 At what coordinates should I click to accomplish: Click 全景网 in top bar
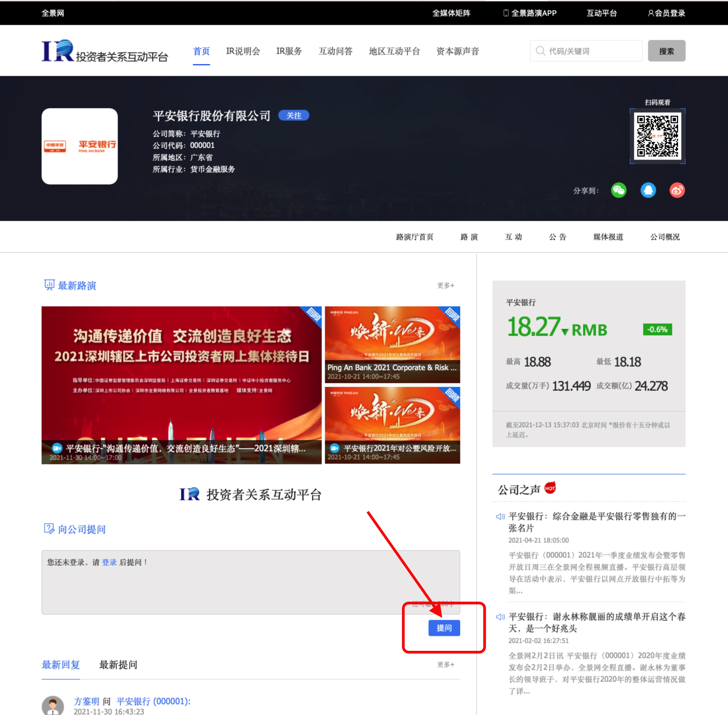pyautogui.click(x=53, y=13)
